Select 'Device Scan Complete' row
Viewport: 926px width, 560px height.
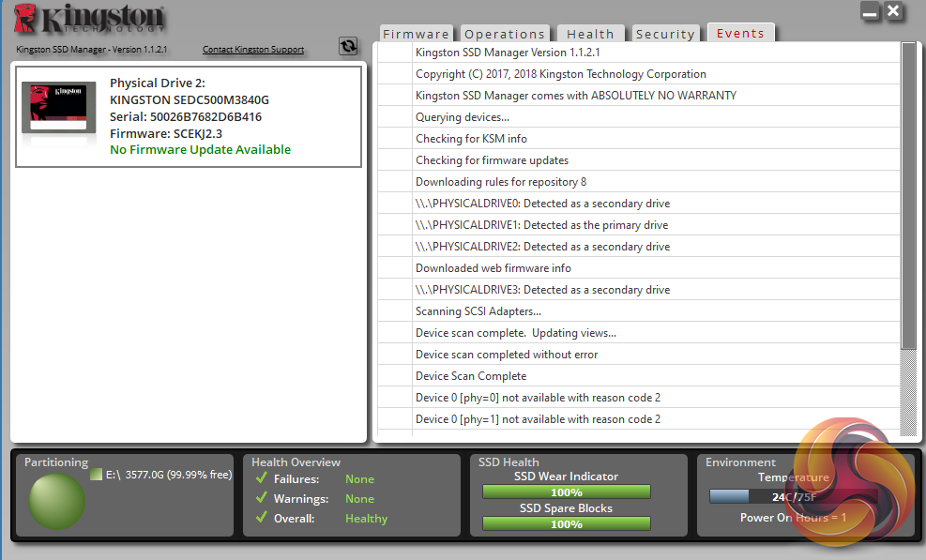638,376
